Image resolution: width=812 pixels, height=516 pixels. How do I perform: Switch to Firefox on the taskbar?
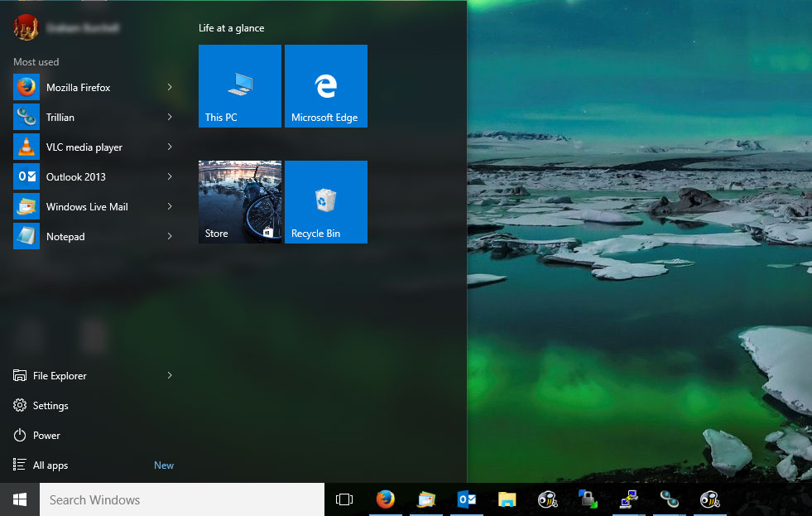point(385,499)
